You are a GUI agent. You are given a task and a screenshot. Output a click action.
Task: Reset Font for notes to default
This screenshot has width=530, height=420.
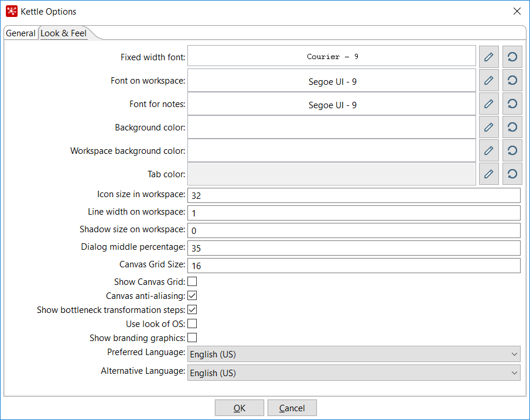(512, 104)
